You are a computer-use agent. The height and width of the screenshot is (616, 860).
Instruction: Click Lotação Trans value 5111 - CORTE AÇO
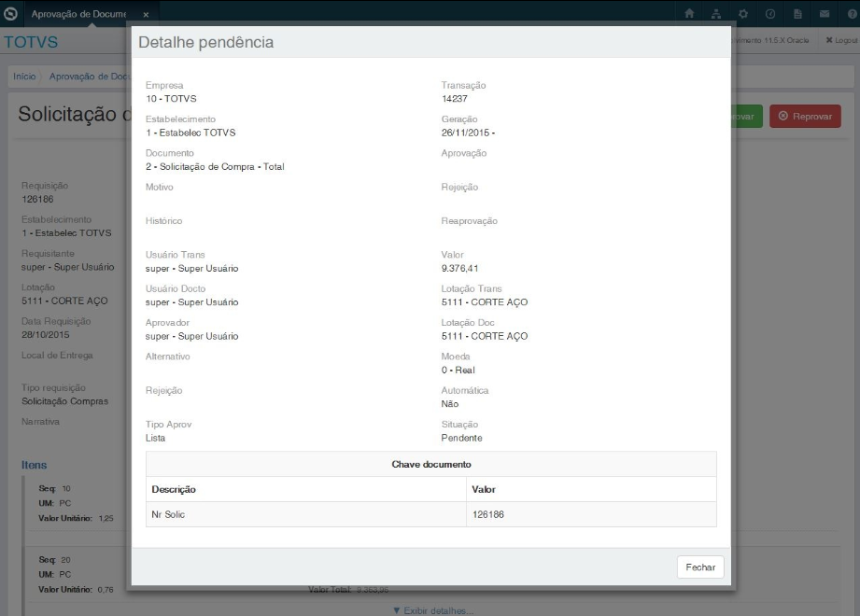coord(485,302)
